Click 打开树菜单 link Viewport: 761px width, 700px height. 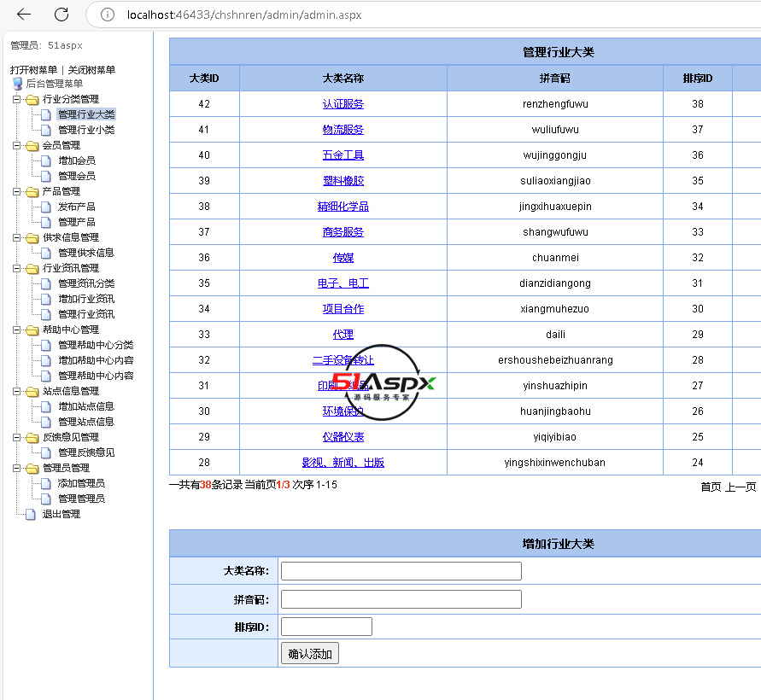coord(33,70)
